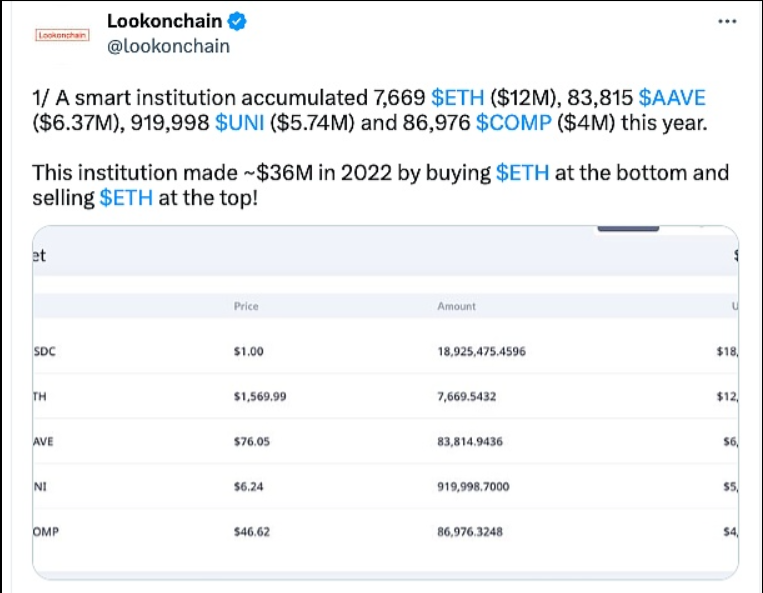
Task: Click the Amount column header
Action: [x=457, y=306]
